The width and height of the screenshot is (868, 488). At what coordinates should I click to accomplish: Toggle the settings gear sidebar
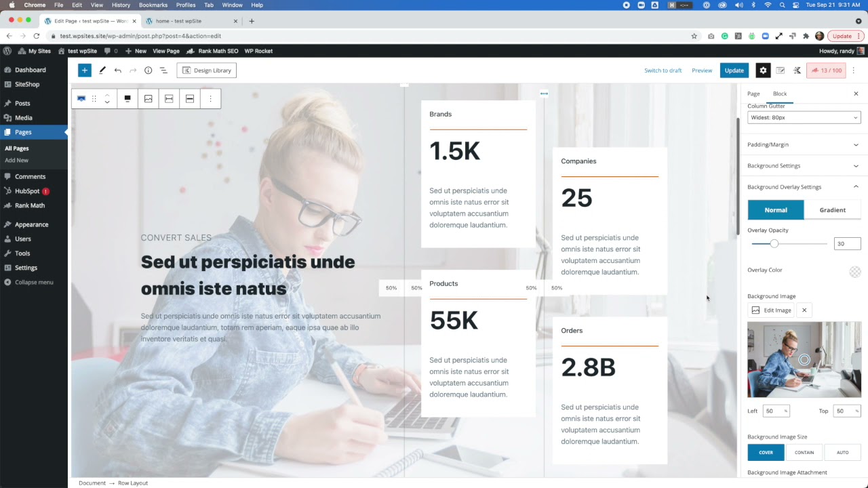coord(763,70)
